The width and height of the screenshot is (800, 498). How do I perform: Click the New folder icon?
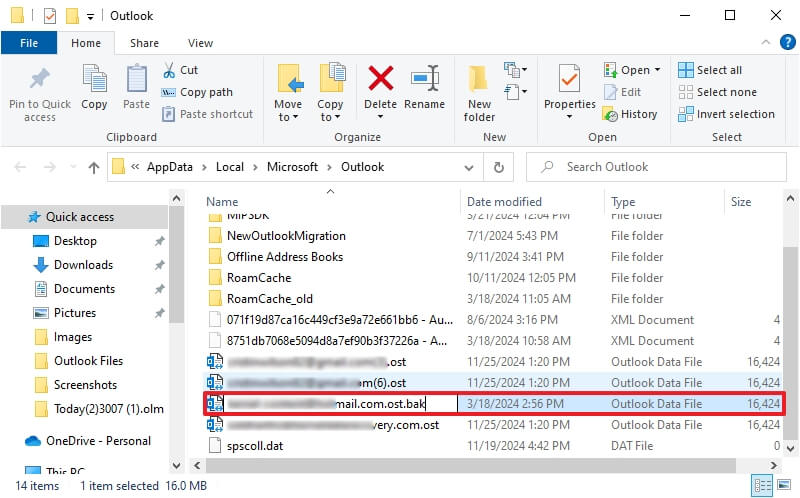(x=478, y=80)
